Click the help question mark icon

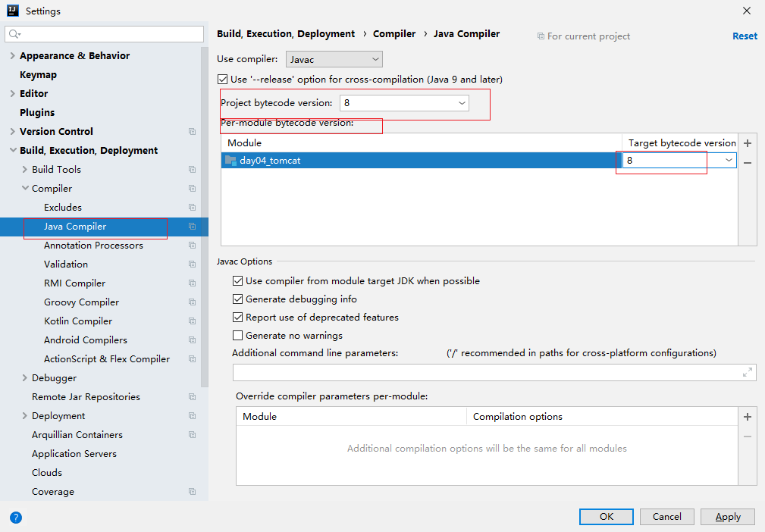tap(16, 518)
